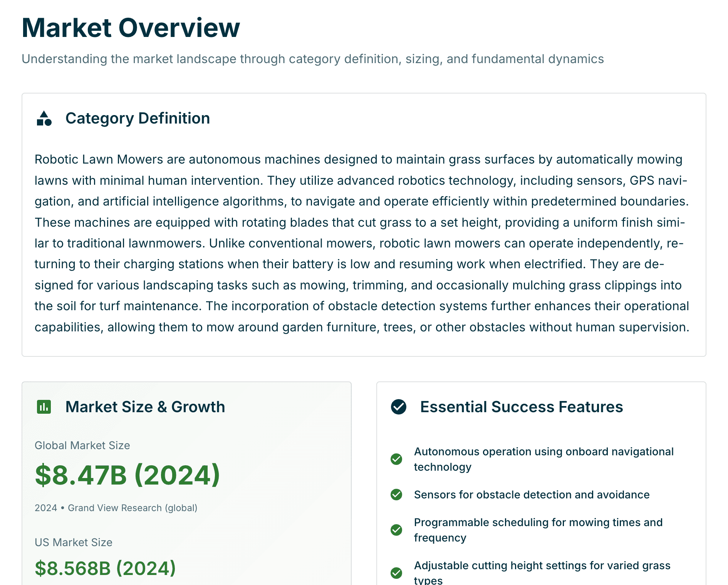Screen dimensions: 728x585
Task: Click the subtitle under Market Overview
Action: [x=312, y=59]
